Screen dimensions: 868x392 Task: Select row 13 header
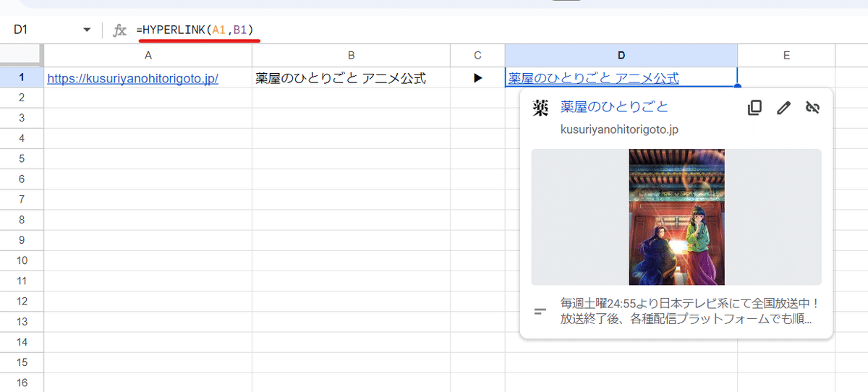(22, 321)
